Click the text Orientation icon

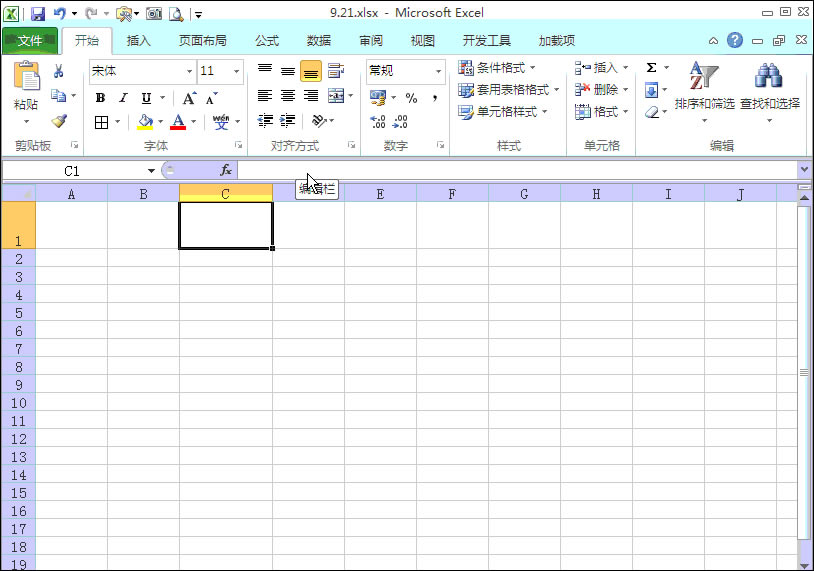(319, 121)
